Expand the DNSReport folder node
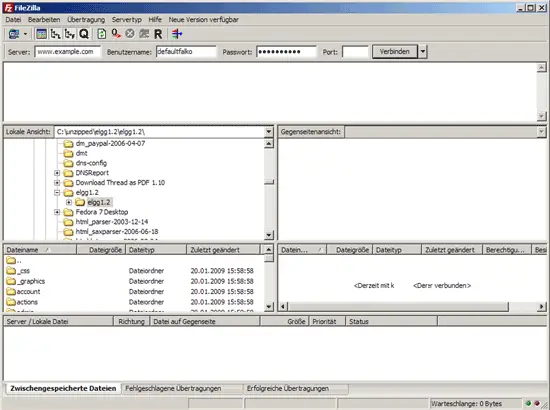550x410 pixels. [x=57, y=173]
